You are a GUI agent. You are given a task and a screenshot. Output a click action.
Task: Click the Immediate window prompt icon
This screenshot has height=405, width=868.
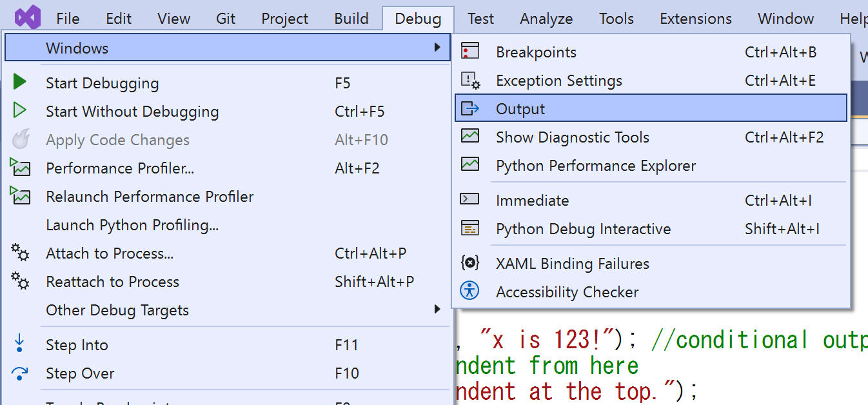pyautogui.click(x=469, y=199)
